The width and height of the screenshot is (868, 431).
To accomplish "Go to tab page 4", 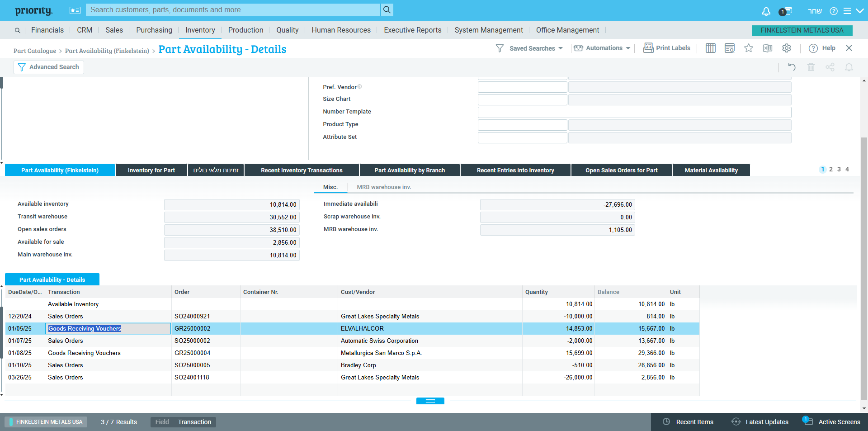I will coord(847,169).
